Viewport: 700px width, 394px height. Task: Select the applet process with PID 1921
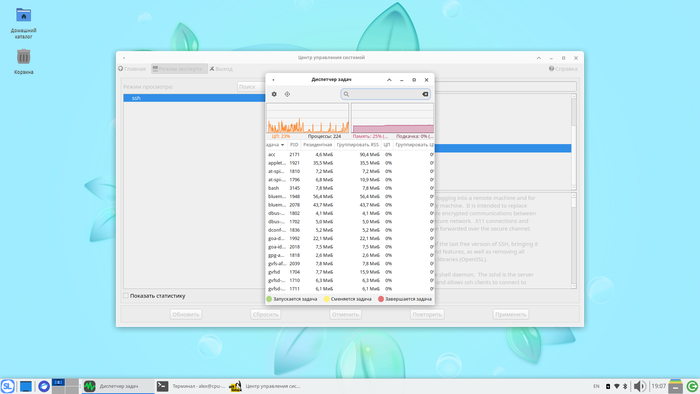(350, 163)
